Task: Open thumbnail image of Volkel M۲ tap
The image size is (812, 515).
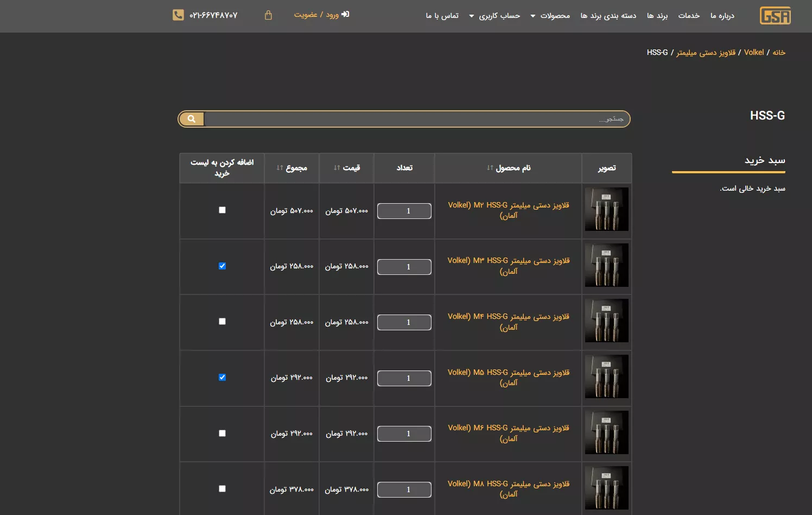Action: (607, 209)
